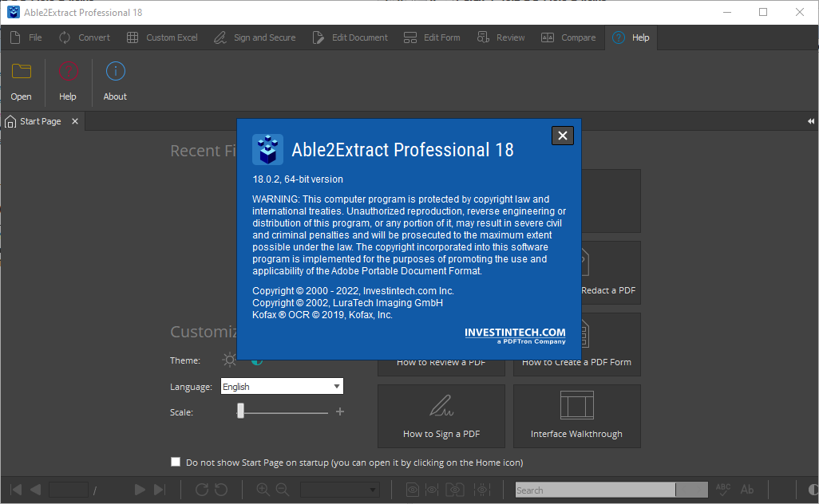Minimize the Able2Extract window
Image resolution: width=819 pixels, height=504 pixels.
[727, 12]
